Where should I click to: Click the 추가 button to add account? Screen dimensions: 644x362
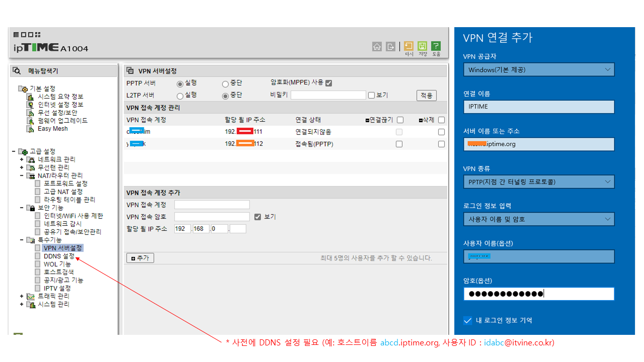(x=140, y=257)
